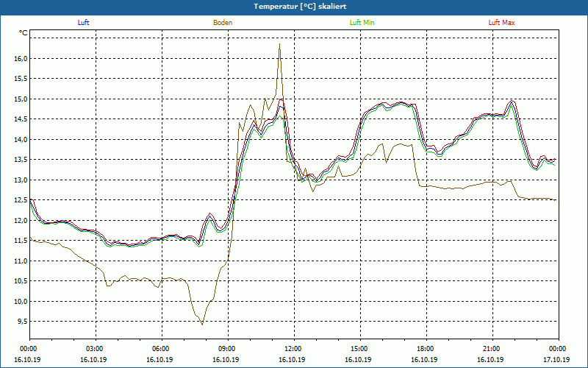Click the 14,0 y-axis label
Image resolution: width=588 pixels, height=368 pixels.
[21, 140]
